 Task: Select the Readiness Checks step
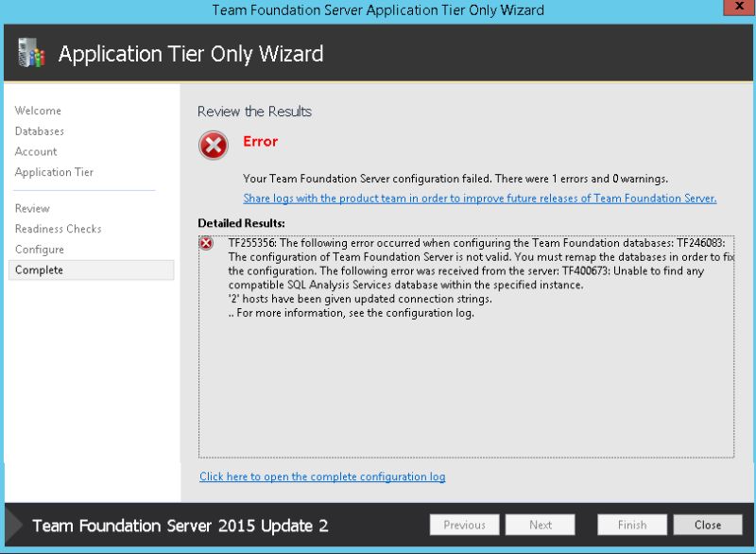click(59, 229)
